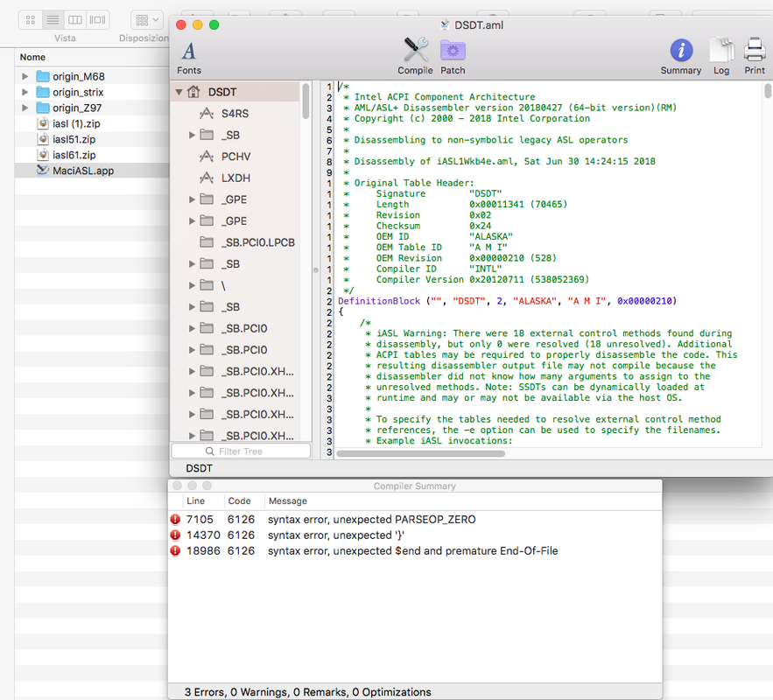Close the DSDT.aml window
This screenshot has width=773, height=700.
[x=181, y=25]
